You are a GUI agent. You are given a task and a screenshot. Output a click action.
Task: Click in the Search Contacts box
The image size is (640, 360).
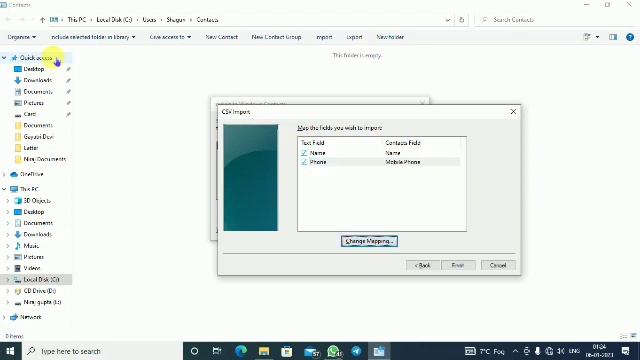click(555, 20)
